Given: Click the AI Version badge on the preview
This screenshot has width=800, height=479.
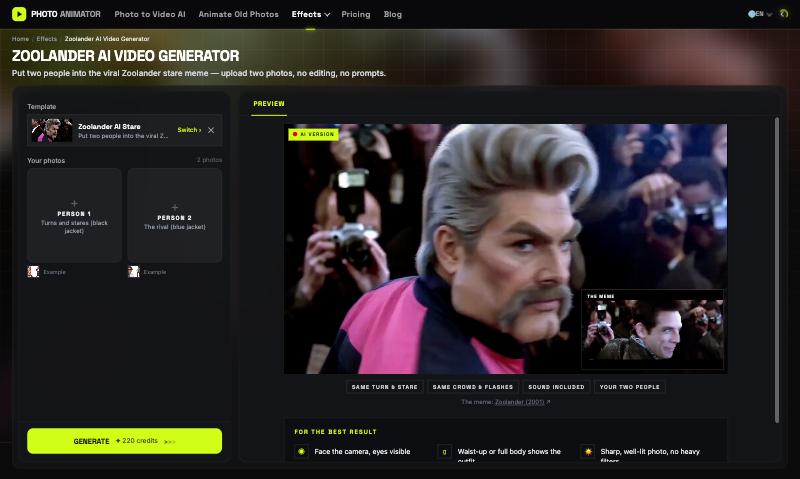Looking at the screenshot, I should [x=313, y=134].
